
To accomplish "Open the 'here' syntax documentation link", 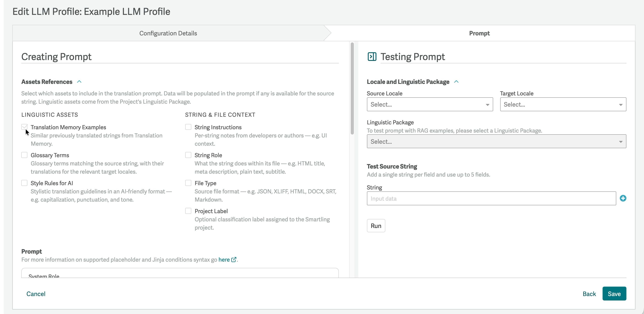I will click(224, 259).
